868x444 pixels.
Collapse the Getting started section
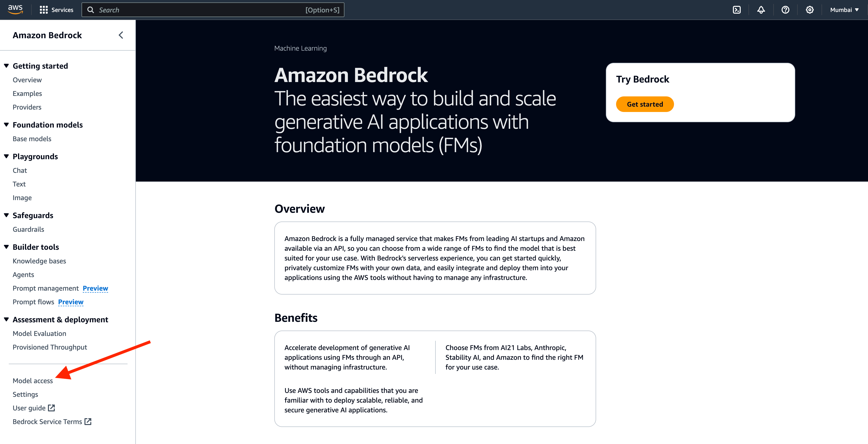pos(6,66)
